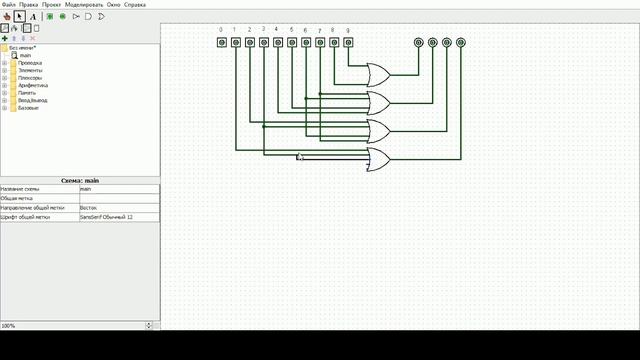Select the Poke tool hand icon
The height and width of the screenshot is (360, 640).
pyautogui.click(x=7, y=17)
